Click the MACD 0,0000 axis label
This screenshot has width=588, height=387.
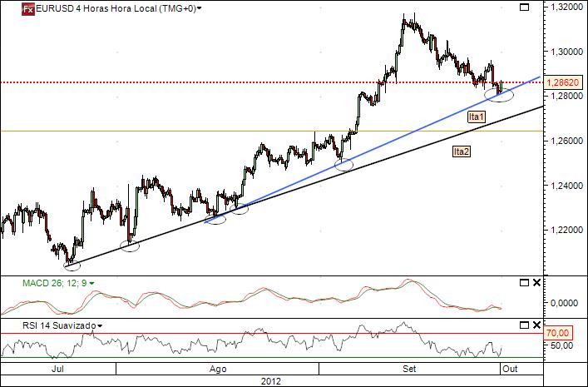click(x=565, y=303)
